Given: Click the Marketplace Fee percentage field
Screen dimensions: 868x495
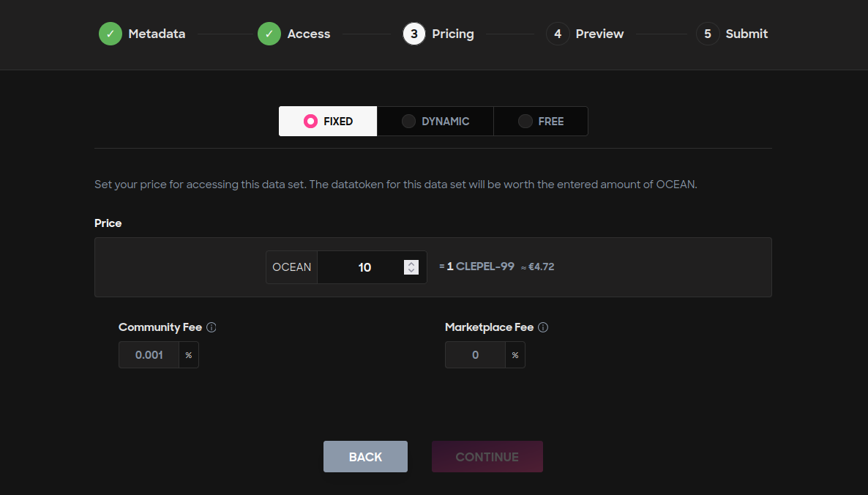Looking at the screenshot, I should pos(475,355).
